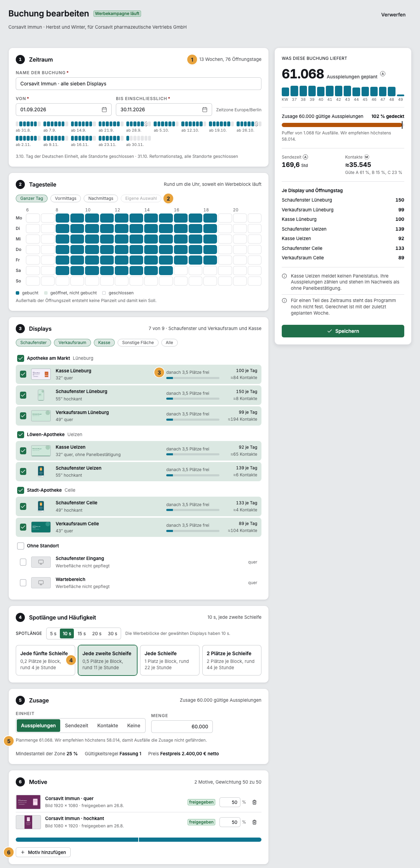
Task: Click info icon of the Programm noch nicht fest note
Action: point(285,301)
